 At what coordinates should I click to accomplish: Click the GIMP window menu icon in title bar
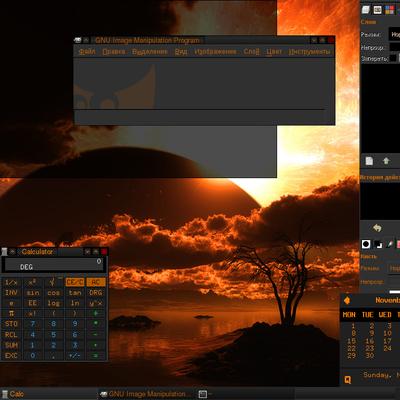click(78, 40)
